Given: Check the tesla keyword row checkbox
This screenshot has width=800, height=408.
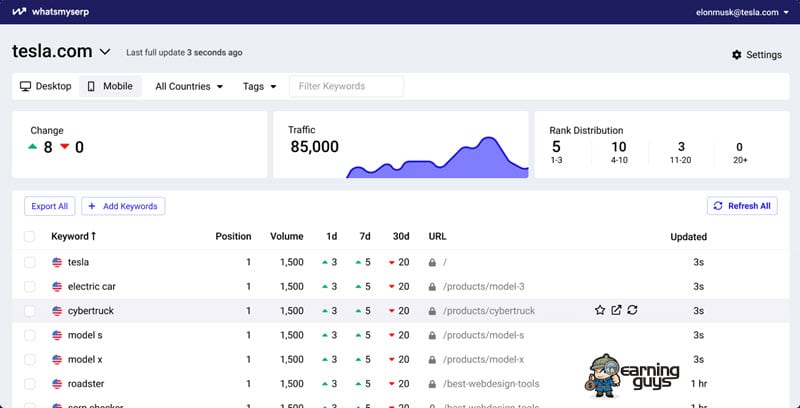Looking at the screenshot, I should pyautogui.click(x=30, y=262).
